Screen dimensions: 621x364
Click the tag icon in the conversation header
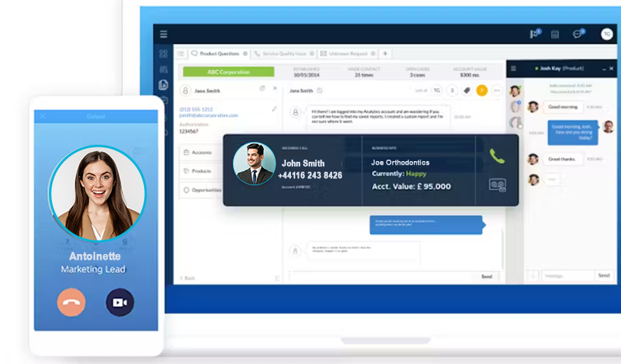click(x=467, y=91)
